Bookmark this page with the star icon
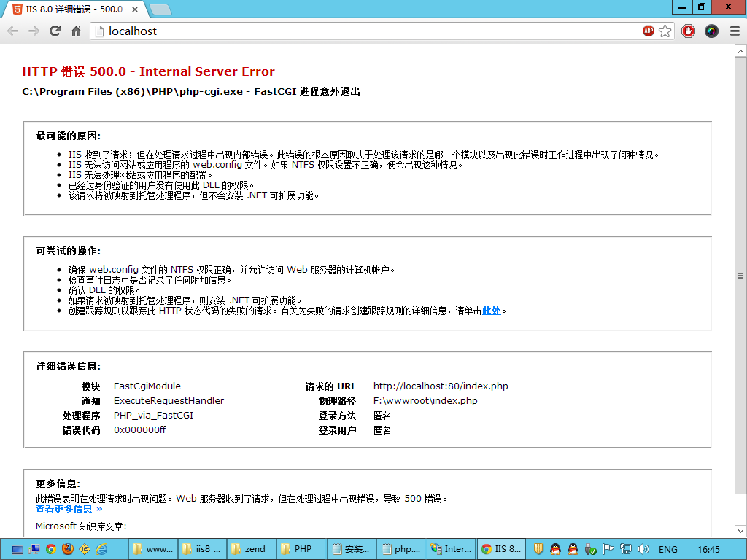The width and height of the screenshot is (747, 560). pos(665,31)
